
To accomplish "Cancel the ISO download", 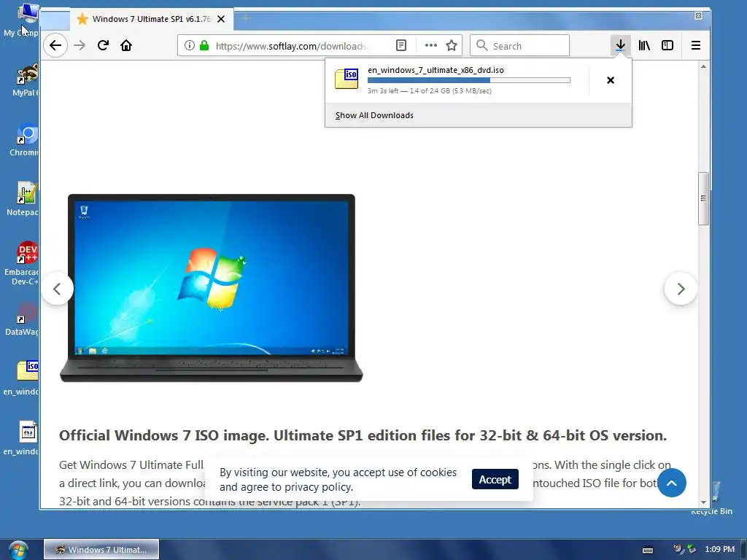I will [611, 80].
